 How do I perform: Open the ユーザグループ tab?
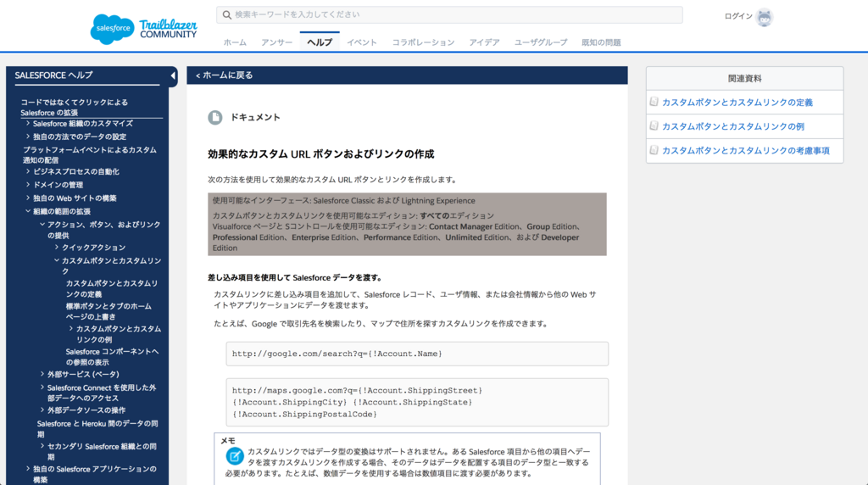541,42
